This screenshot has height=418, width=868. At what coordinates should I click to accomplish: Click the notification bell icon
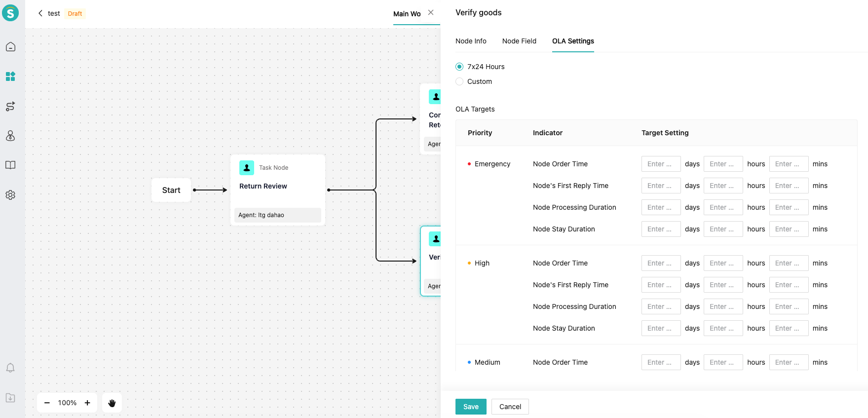(x=10, y=368)
